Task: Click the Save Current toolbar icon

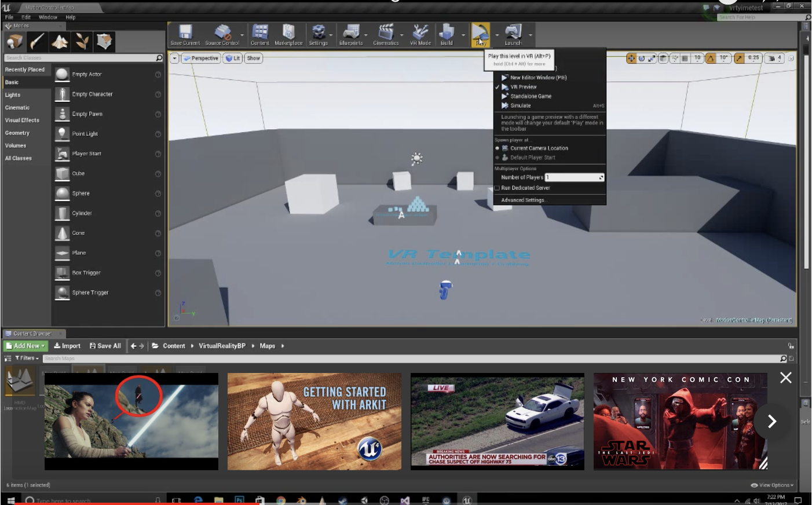Action: click(x=185, y=34)
